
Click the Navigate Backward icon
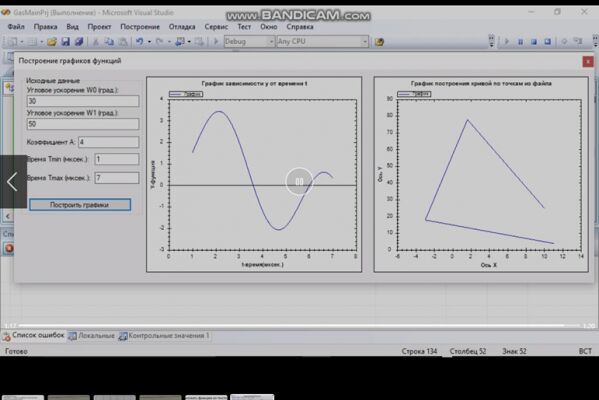(x=180, y=42)
